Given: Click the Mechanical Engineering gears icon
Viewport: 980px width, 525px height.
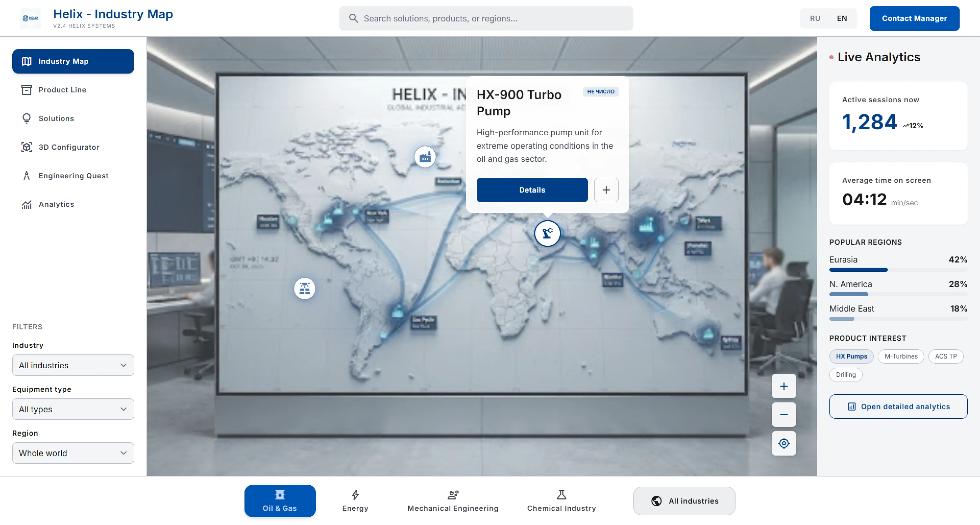Looking at the screenshot, I should pyautogui.click(x=453, y=495).
